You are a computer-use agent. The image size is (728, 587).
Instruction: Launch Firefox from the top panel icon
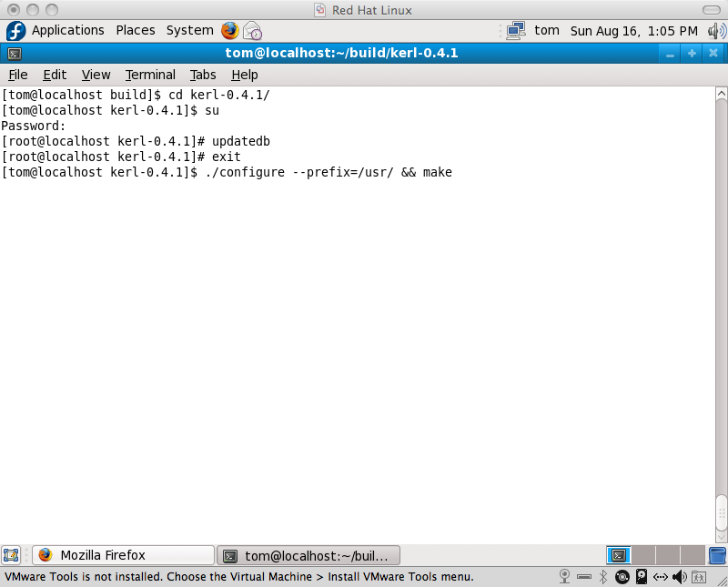pyautogui.click(x=229, y=30)
